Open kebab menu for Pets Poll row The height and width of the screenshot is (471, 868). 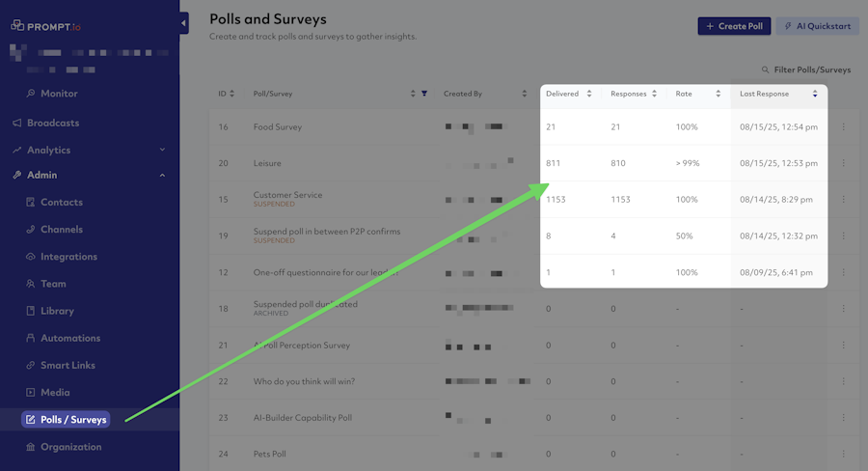(x=843, y=454)
